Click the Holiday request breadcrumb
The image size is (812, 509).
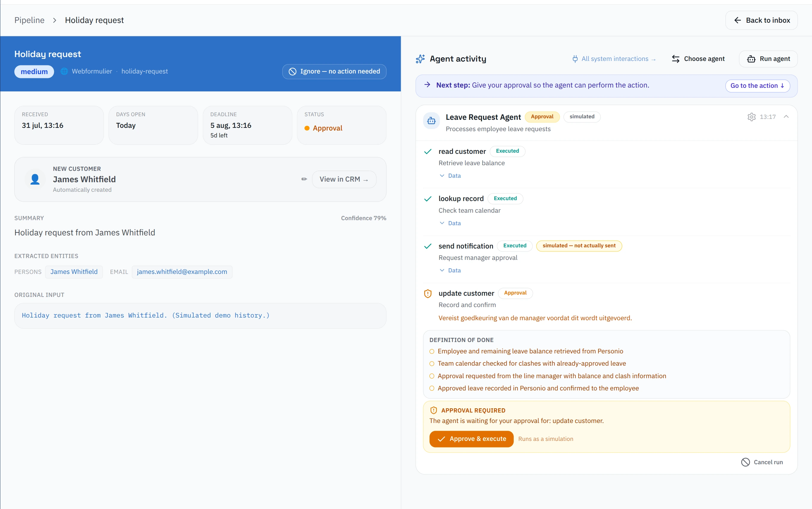coord(94,20)
